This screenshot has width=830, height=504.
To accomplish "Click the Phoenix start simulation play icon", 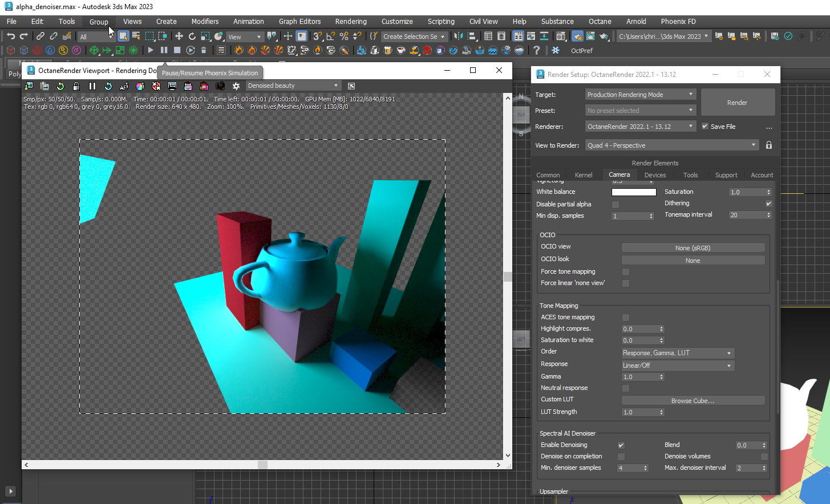I will point(151,50).
